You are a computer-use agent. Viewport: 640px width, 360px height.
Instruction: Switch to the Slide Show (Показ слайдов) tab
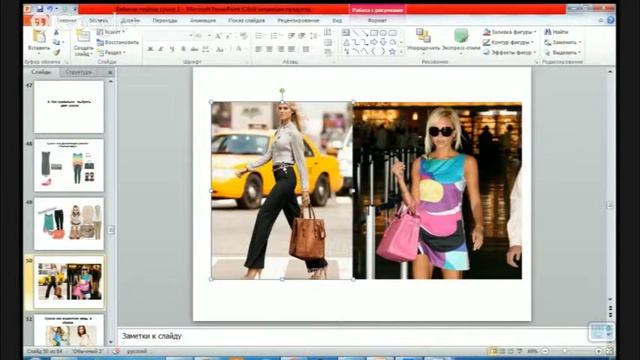coord(247,20)
